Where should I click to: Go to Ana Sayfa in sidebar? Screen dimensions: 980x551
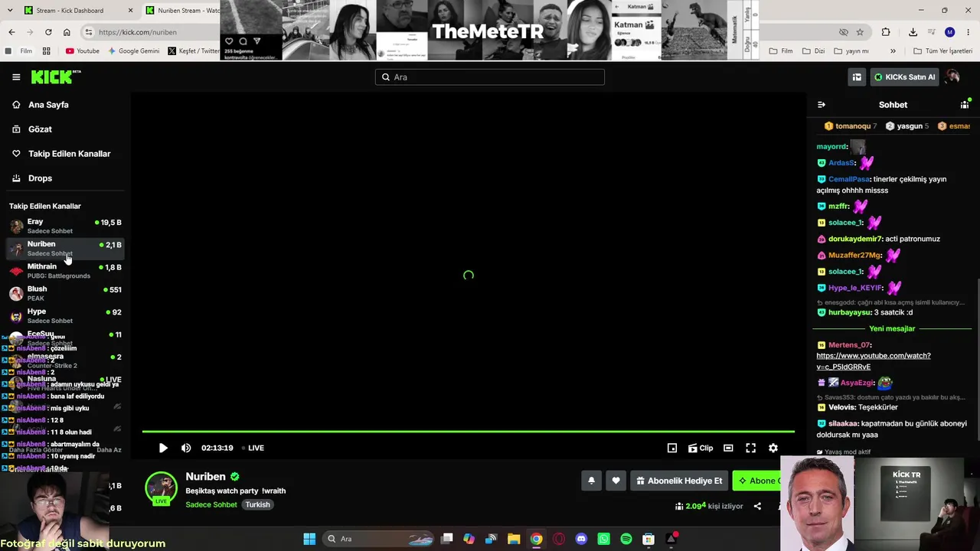pyautogui.click(x=48, y=105)
